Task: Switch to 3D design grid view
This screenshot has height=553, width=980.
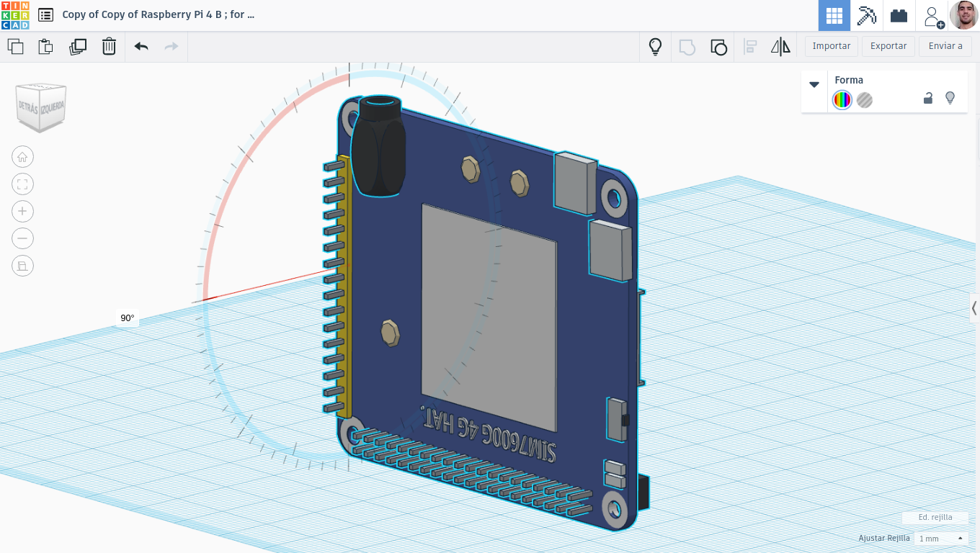Action: 834,15
